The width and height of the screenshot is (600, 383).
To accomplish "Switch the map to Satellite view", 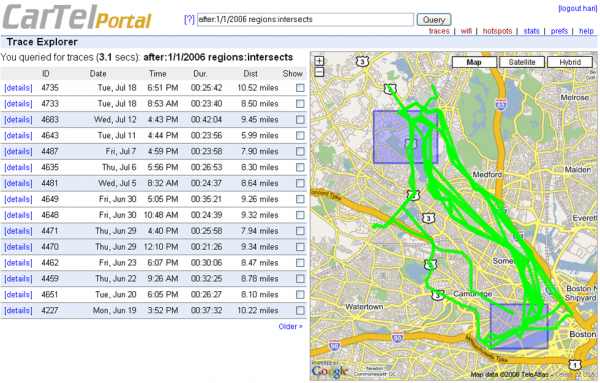I will (522, 62).
